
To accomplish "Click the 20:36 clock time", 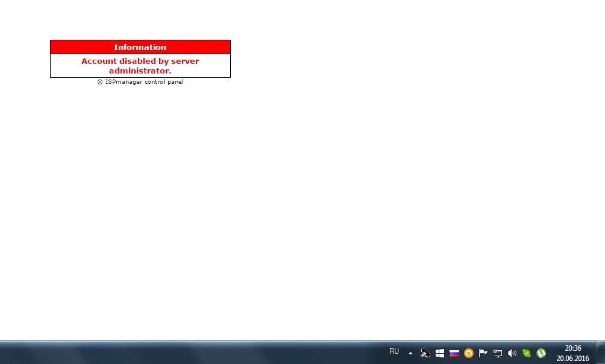I will (572, 348).
